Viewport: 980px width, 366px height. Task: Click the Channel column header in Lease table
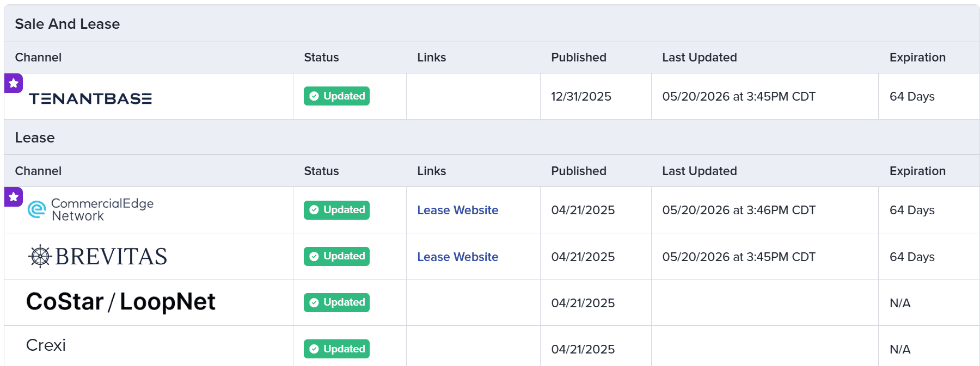point(38,171)
